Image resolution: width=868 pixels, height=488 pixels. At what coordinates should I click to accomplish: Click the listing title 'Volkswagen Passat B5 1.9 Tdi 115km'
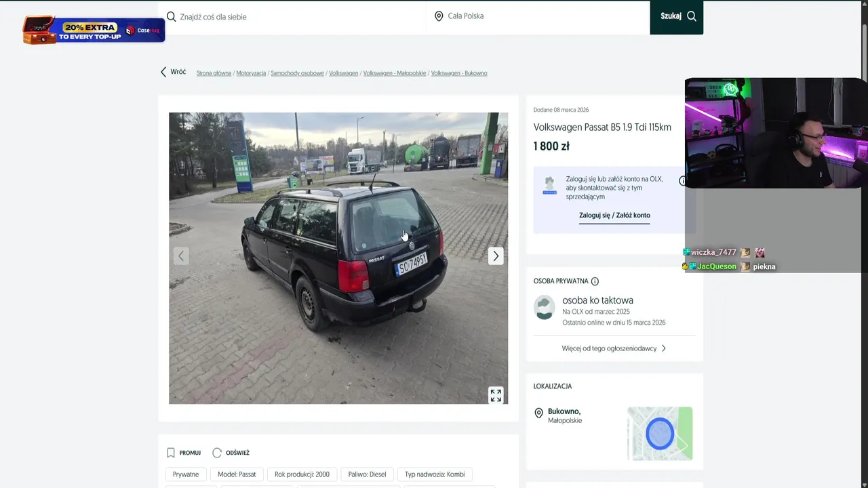[602, 127]
